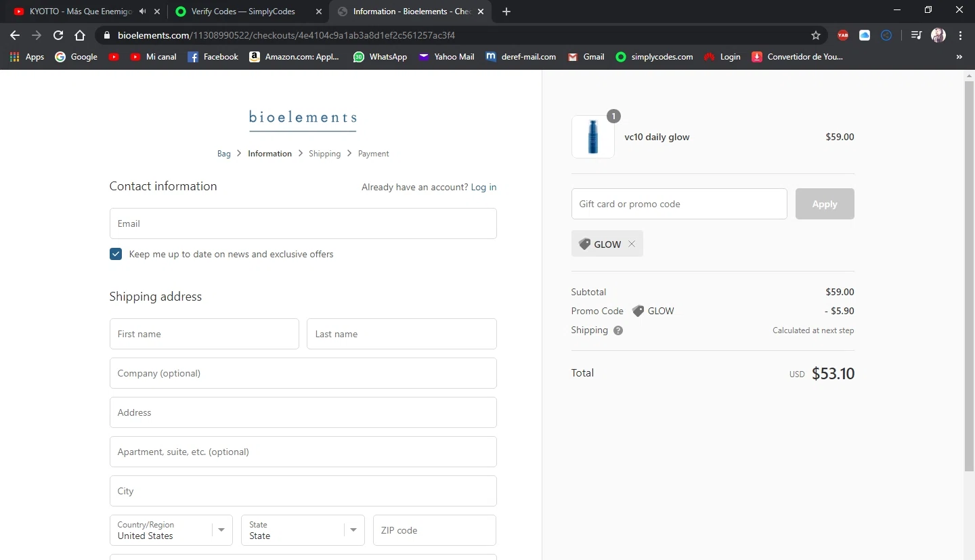Open the Mi canal bookmark
This screenshot has height=560, width=975.
[153, 57]
